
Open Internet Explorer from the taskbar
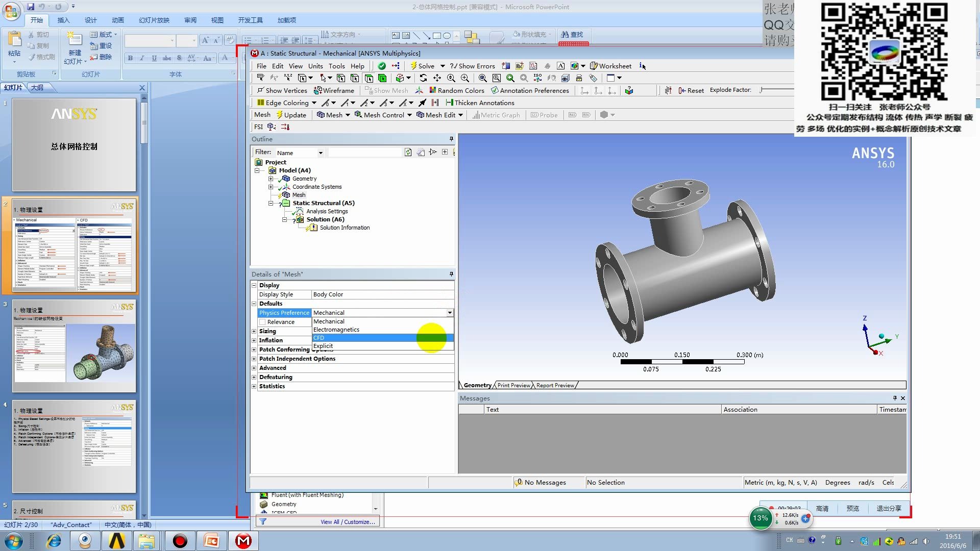coord(54,541)
